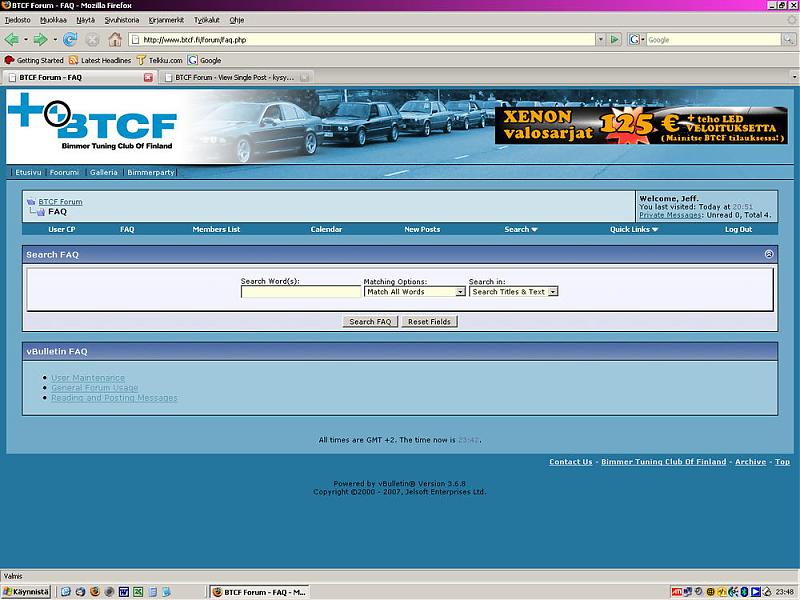Collapse the Search FAQ section
Viewport: 800px width, 600px height.
click(x=768, y=254)
